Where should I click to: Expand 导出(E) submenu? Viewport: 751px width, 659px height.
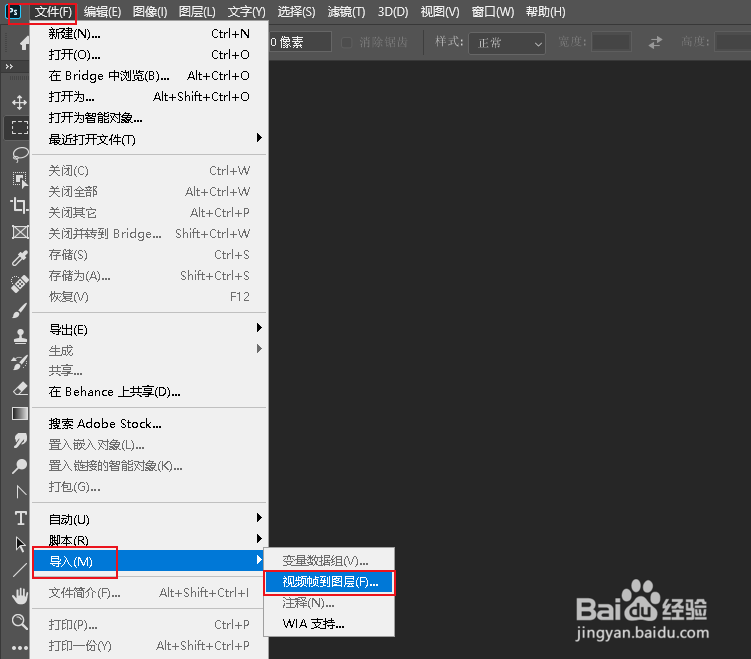[x=149, y=330]
